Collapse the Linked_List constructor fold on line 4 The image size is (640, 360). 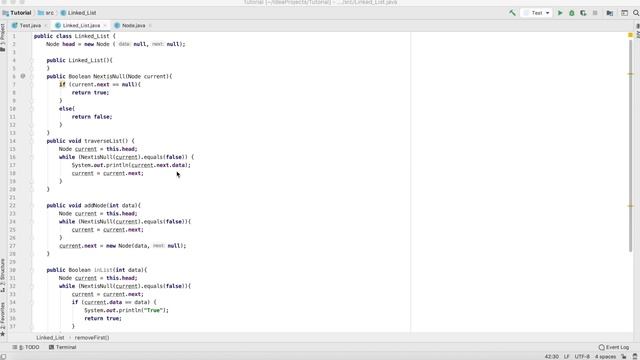[31, 60]
